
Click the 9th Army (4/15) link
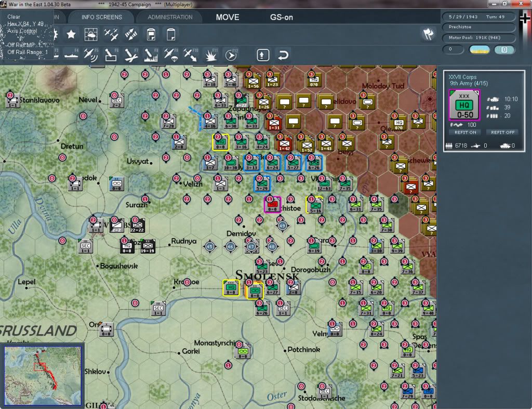coord(469,84)
